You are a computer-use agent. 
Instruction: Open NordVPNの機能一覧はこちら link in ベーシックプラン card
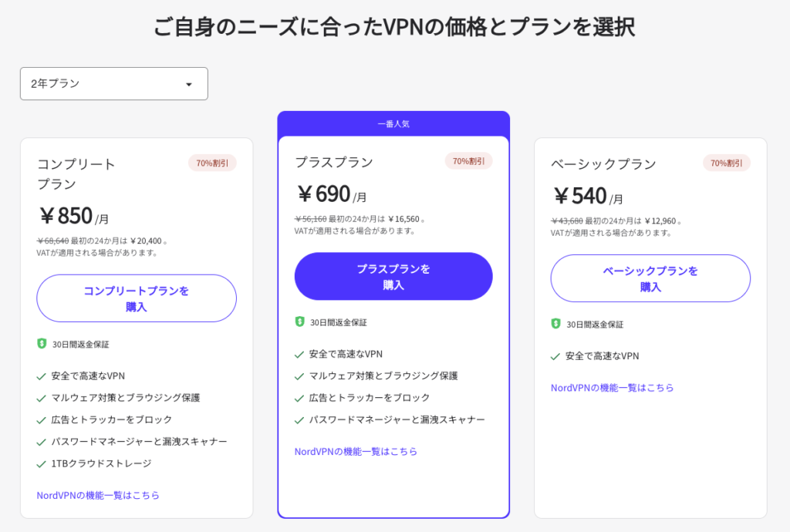pos(612,388)
